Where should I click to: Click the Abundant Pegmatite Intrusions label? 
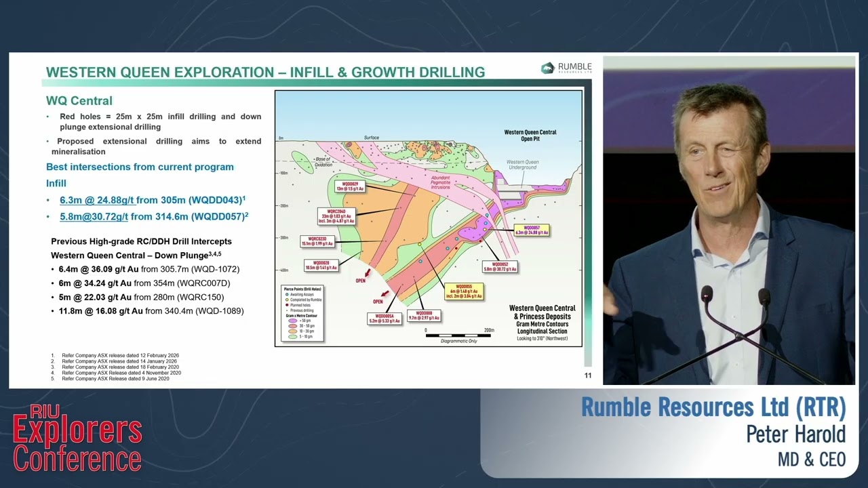441,182
